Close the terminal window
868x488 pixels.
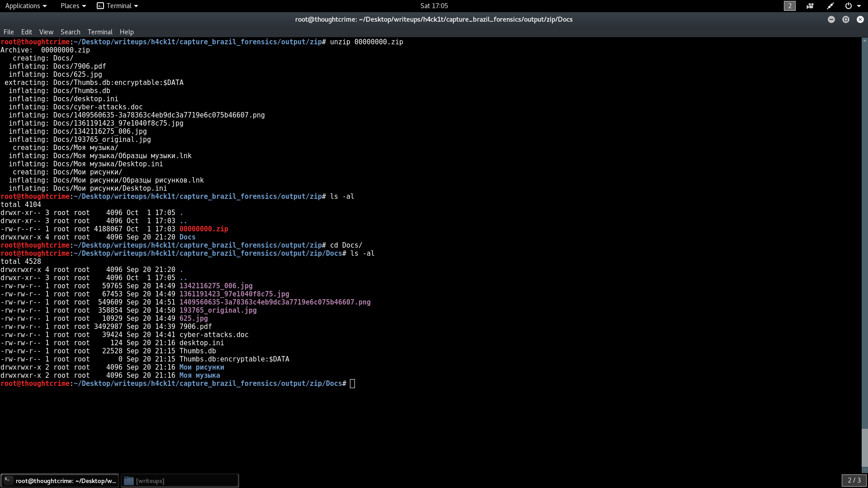click(x=860, y=19)
